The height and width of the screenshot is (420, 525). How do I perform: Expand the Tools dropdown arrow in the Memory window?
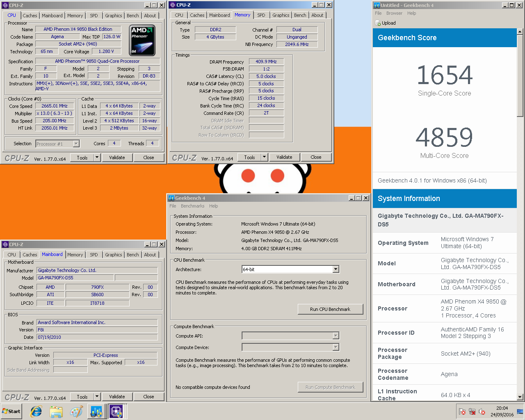[x=264, y=157]
